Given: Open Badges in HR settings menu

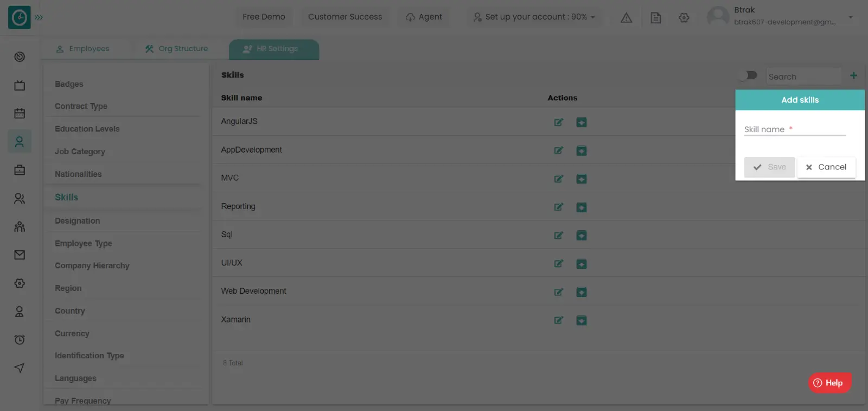Looking at the screenshot, I should (69, 84).
